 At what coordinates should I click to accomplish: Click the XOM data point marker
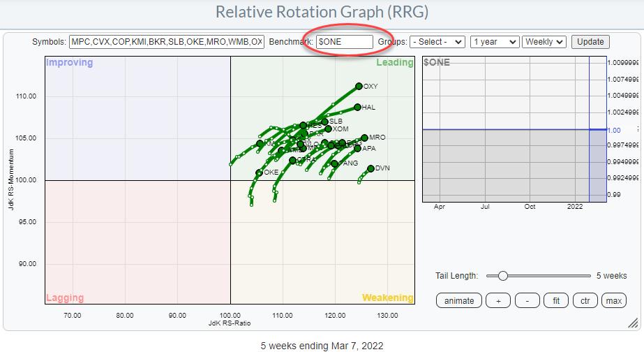(x=328, y=129)
